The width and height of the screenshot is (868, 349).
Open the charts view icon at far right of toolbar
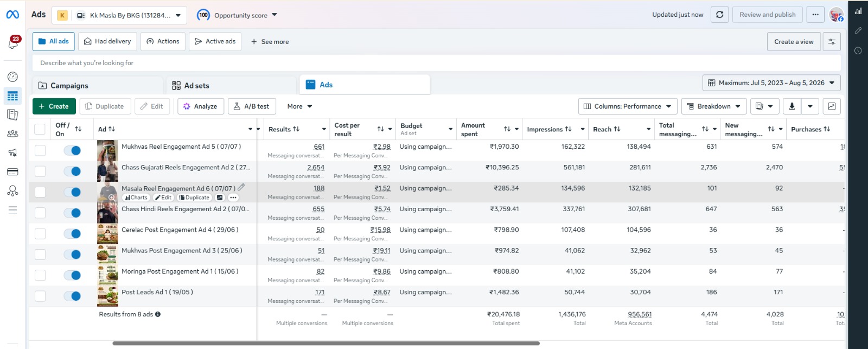pyautogui.click(x=832, y=106)
